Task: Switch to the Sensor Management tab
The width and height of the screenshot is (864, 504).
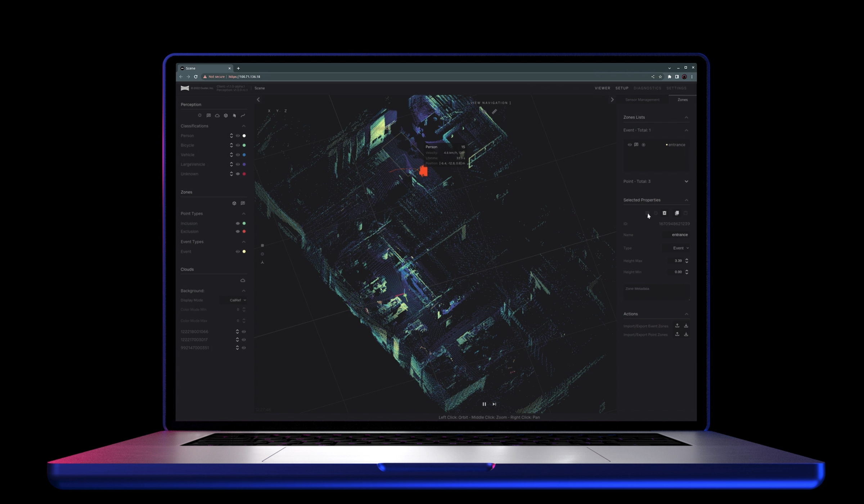Action: (642, 100)
